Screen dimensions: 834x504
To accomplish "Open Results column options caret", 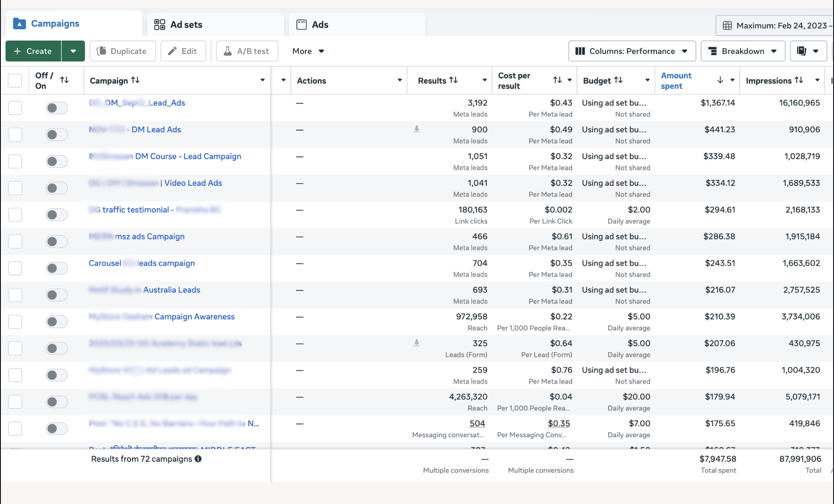I will pos(484,80).
